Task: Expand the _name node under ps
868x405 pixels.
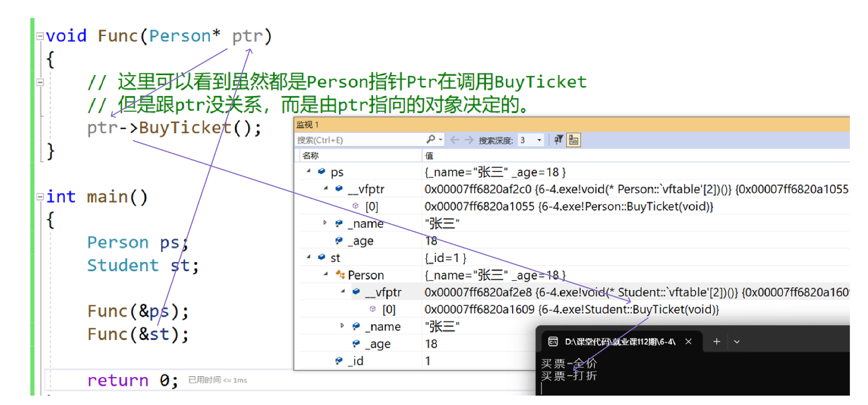Action: coord(325,222)
